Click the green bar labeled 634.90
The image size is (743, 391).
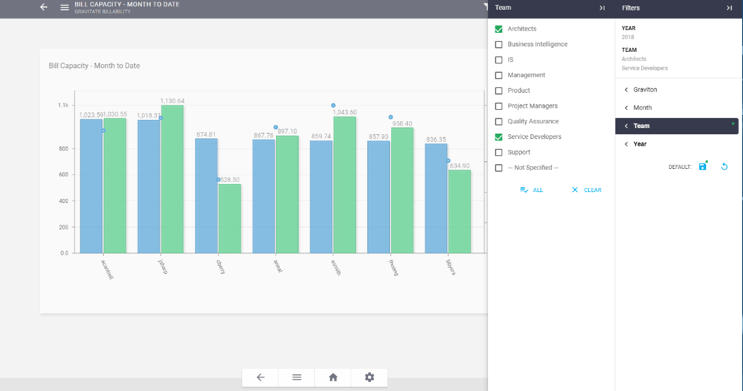[x=460, y=211]
